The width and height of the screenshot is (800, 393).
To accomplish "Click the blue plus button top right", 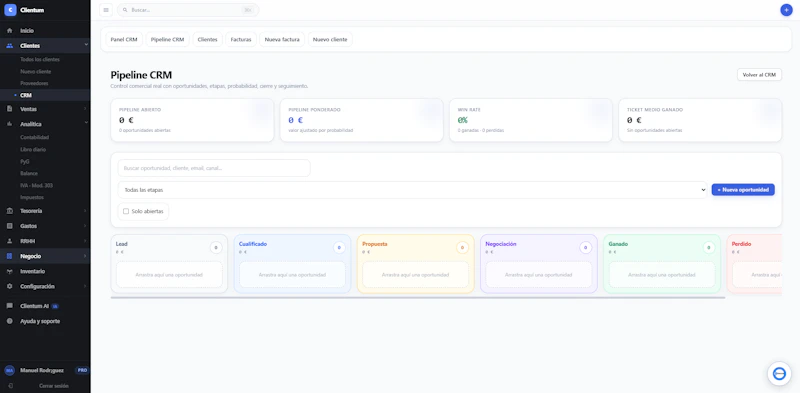I will tap(786, 10).
